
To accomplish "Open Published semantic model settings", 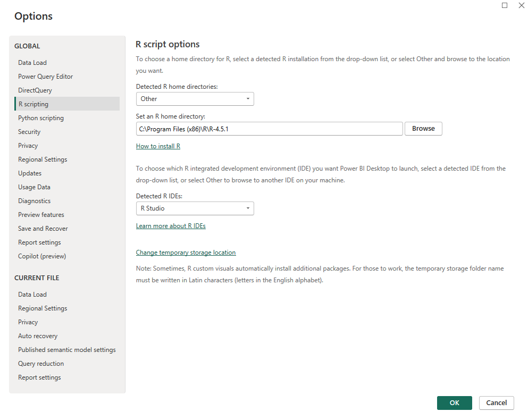I will click(67, 350).
